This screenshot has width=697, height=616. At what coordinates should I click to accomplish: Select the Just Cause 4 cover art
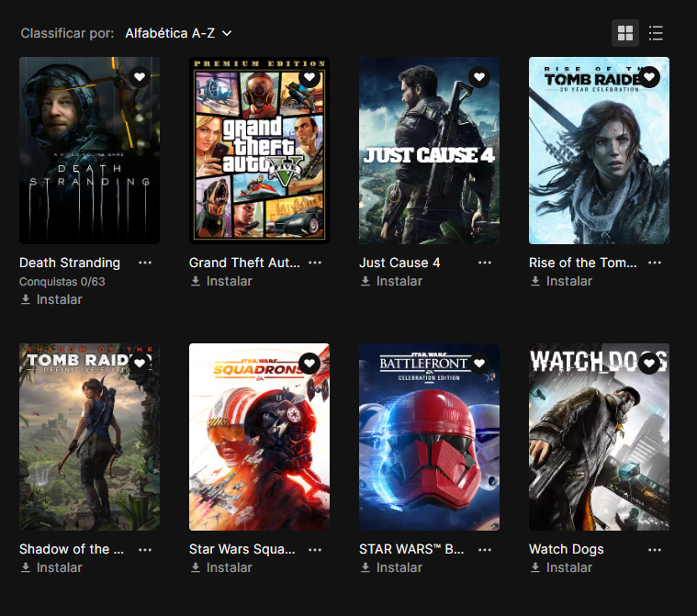[429, 151]
